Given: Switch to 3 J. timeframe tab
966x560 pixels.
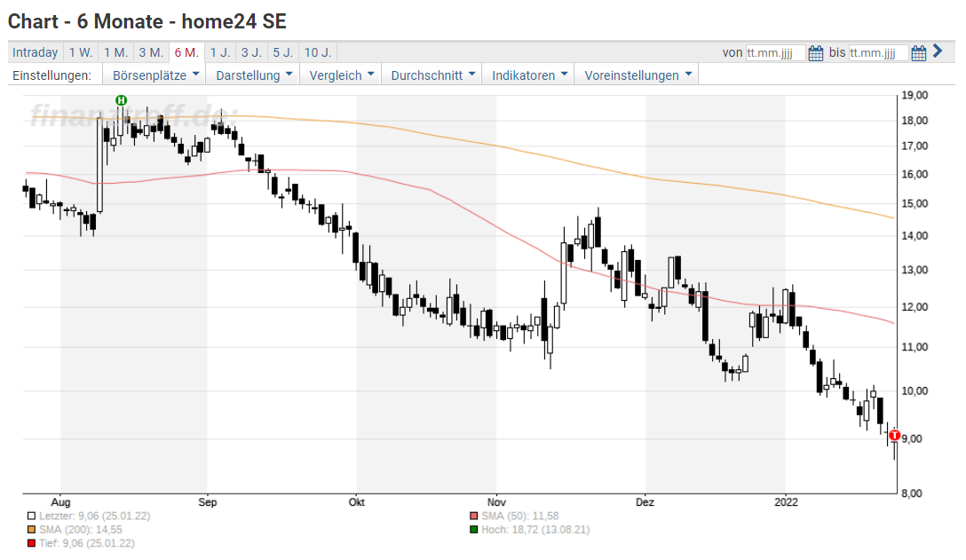Looking at the screenshot, I should [x=251, y=52].
